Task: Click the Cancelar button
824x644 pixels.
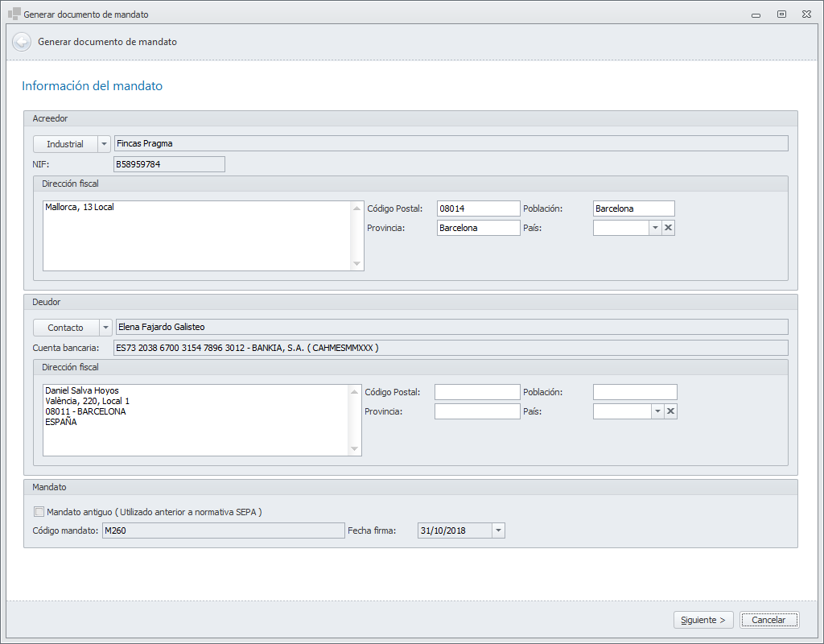Action: pyautogui.click(x=768, y=620)
